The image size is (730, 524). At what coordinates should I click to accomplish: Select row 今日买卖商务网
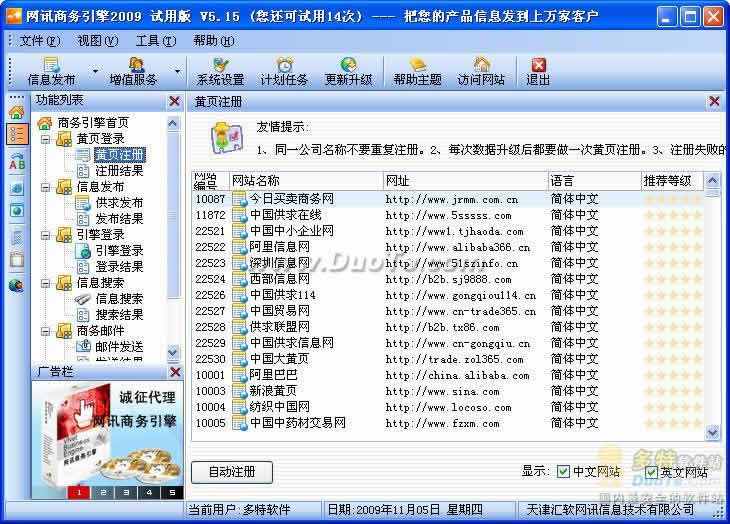pyautogui.click(x=448, y=199)
